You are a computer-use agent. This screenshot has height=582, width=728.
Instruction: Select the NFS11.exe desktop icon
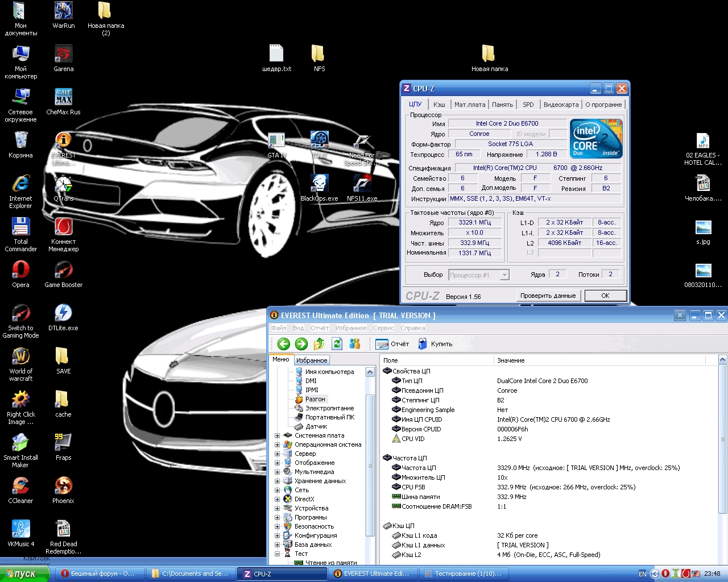pos(362,188)
